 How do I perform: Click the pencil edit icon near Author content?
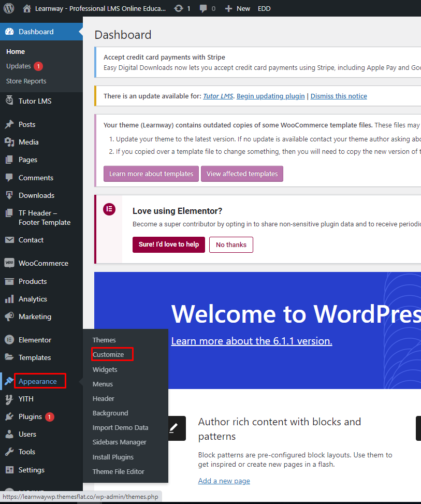(173, 428)
